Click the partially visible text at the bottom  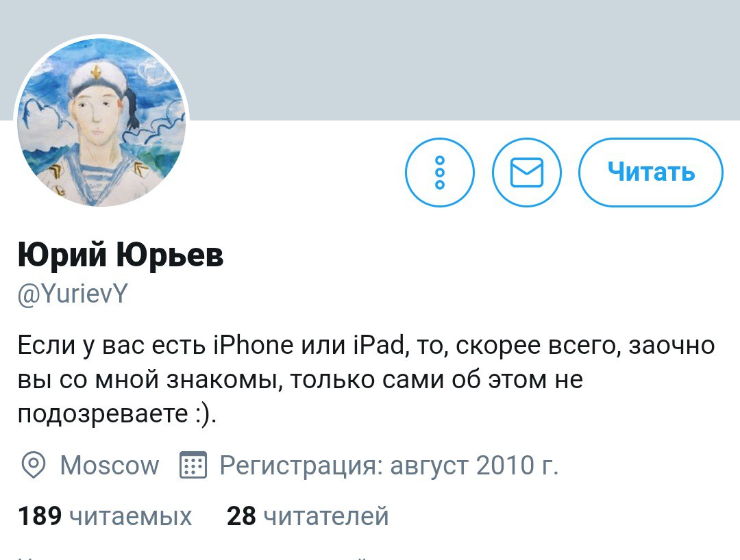click(193, 557)
